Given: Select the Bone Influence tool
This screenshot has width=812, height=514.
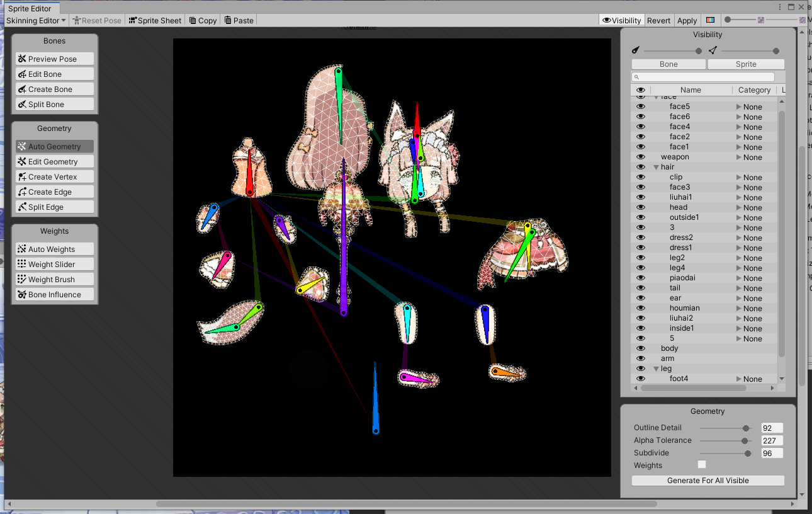Looking at the screenshot, I should [x=55, y=294].
